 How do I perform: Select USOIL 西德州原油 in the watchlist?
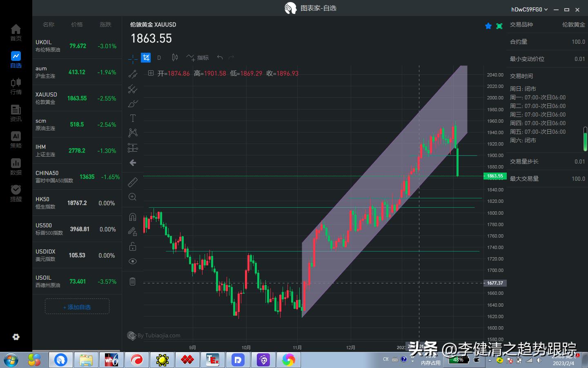77,281
